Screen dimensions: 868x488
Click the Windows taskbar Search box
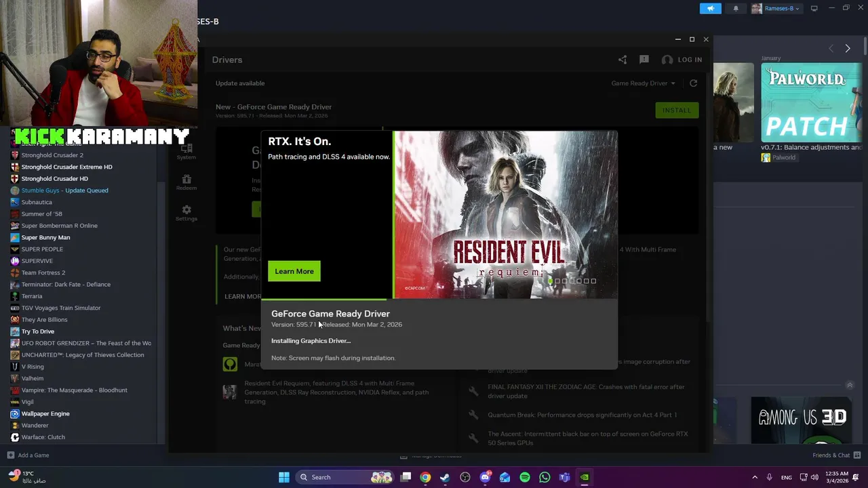(346, 477)
